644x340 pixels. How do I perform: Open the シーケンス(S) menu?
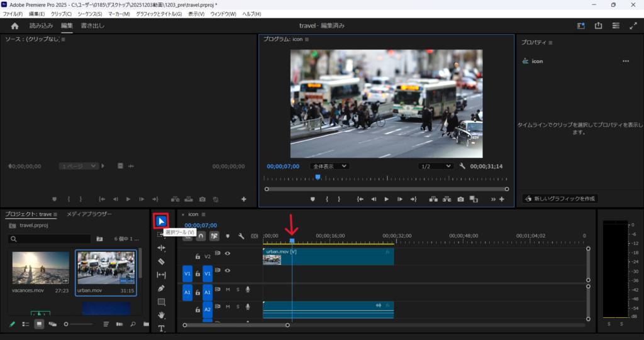[90, 14]
